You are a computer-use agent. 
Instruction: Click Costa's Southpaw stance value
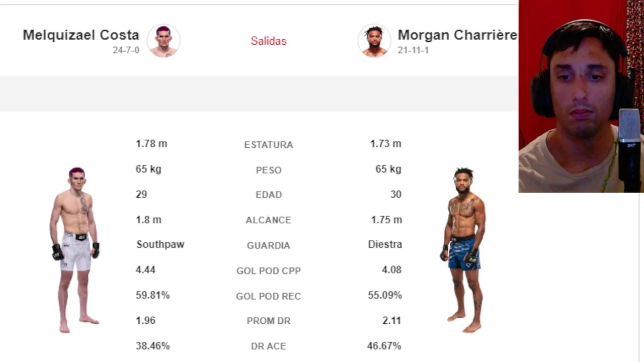click(160, 244)
